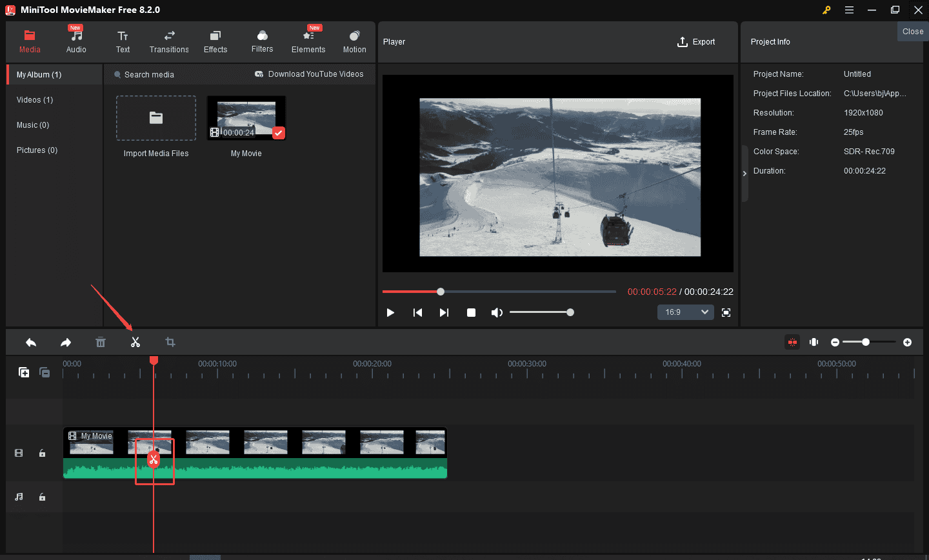The image size is (929, 560).
Task: Undo the last action
Action: coord(31,343)
